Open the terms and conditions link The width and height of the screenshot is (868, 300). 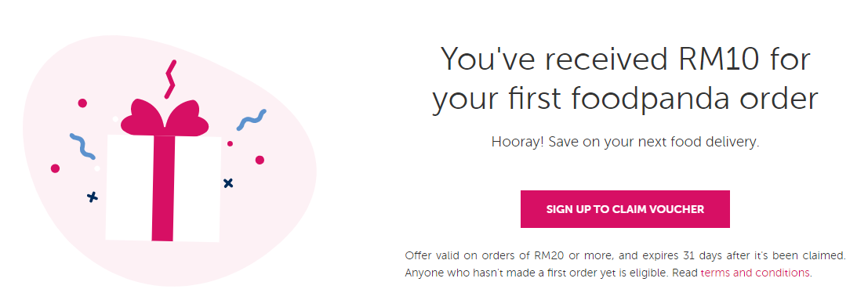755,273
